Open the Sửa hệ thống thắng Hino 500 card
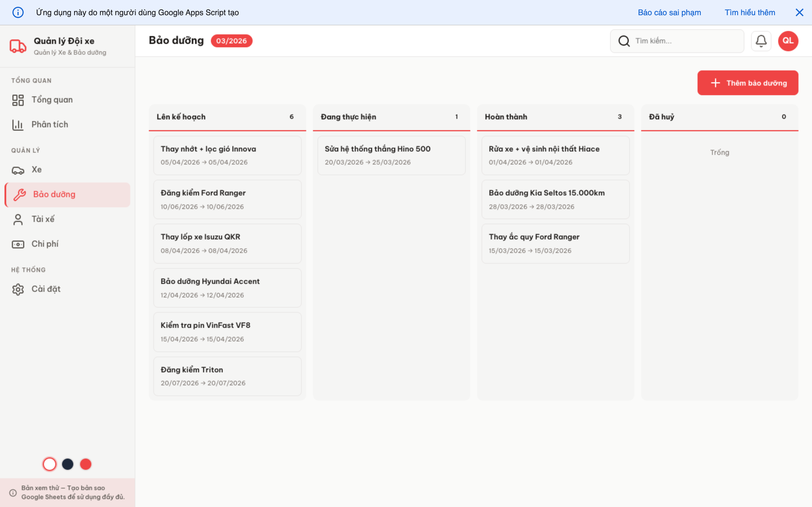The width and height of the screenshot is (812, 507). tap(391, 155)
